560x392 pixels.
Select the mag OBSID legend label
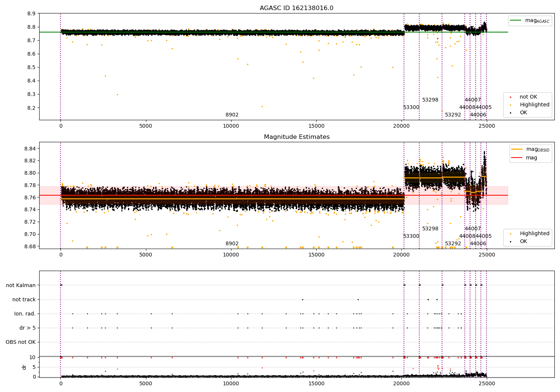tap(538, 149)
